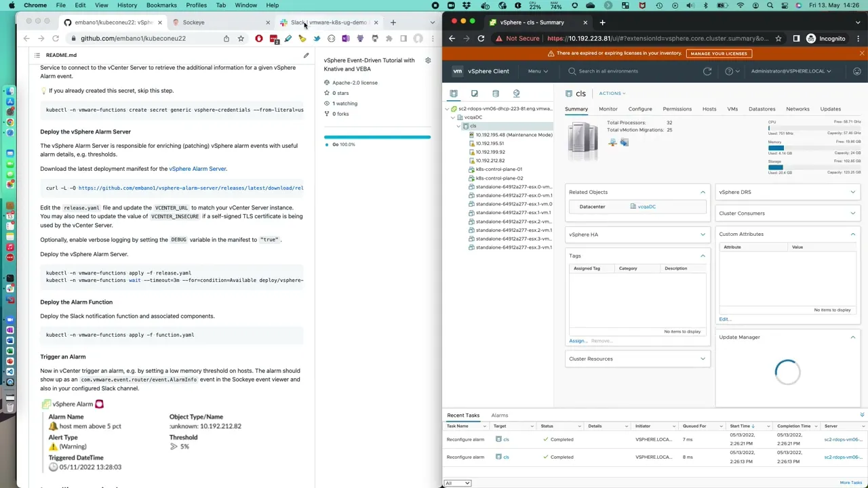
Task: Open Administrator@VSPHERE.LOCAL user dropdown
Action: (x=791, y=71)
